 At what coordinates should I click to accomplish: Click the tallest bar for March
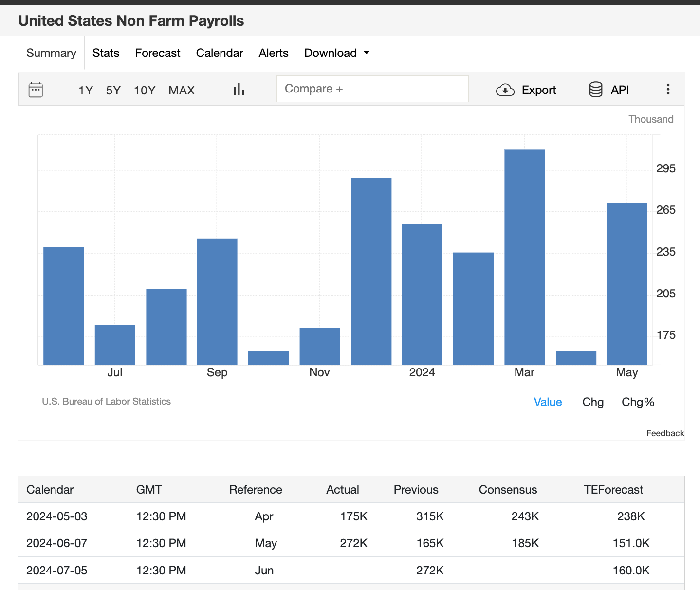pos(524,257)
